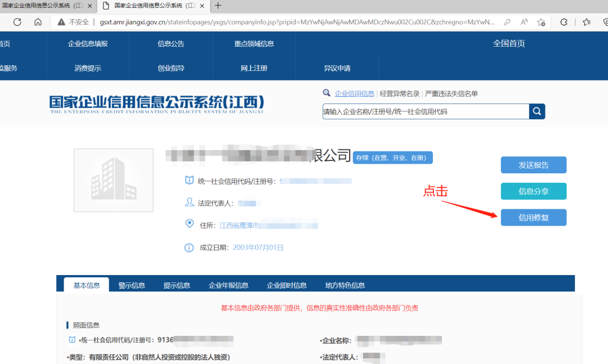Select 消费提示 from the top menu
Screen dimensions: 608x364
[88, 69]
